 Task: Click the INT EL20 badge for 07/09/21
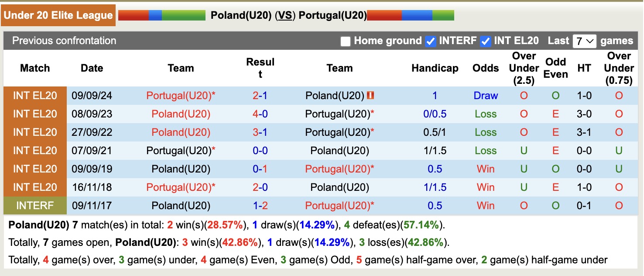click(35, 151)
